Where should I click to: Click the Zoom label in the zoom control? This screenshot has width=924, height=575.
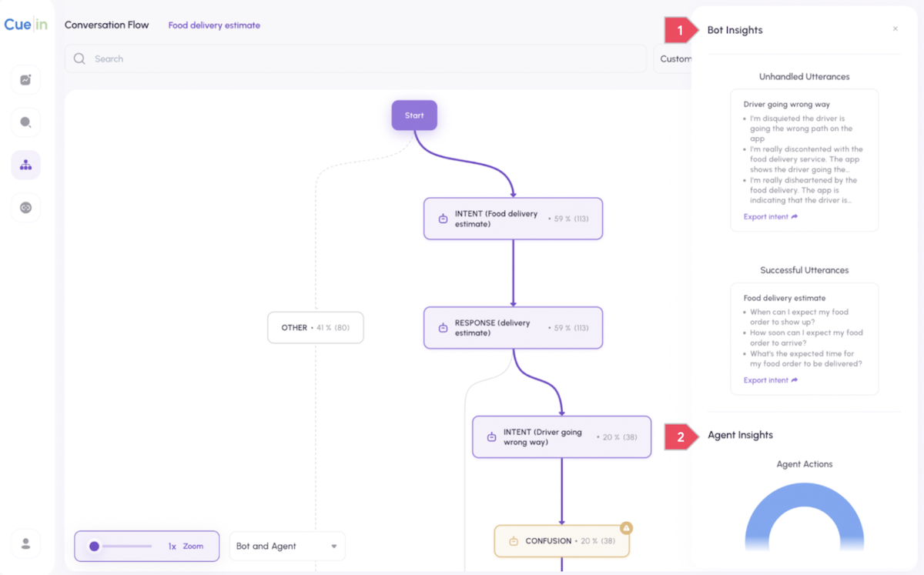pyautogui.click(x=193, y=547)
